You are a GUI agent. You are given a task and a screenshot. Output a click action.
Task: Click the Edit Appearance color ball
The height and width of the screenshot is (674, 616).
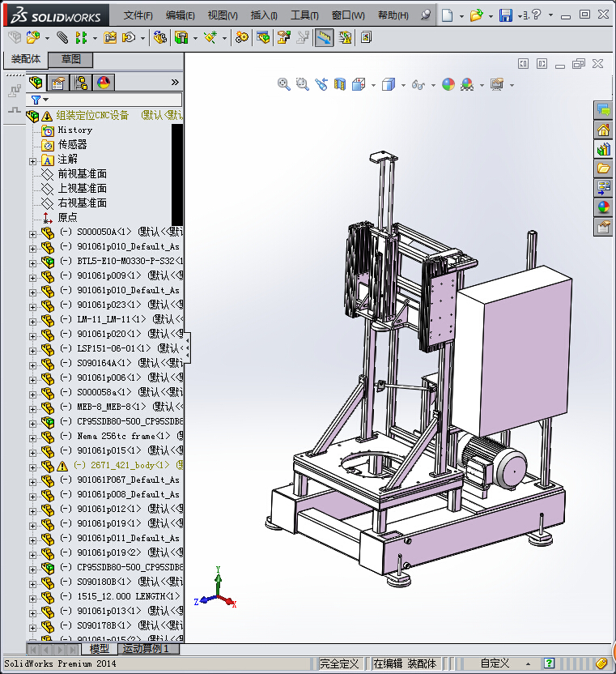tap(448, 84)
